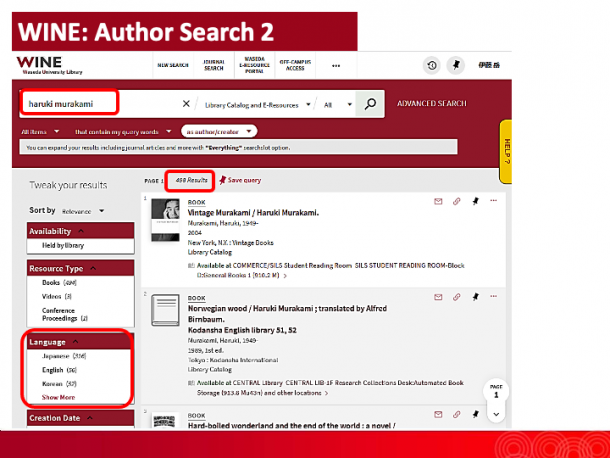Screen dimensions: 610x458
Task: Filter resource type Videos
Action: 57,297
